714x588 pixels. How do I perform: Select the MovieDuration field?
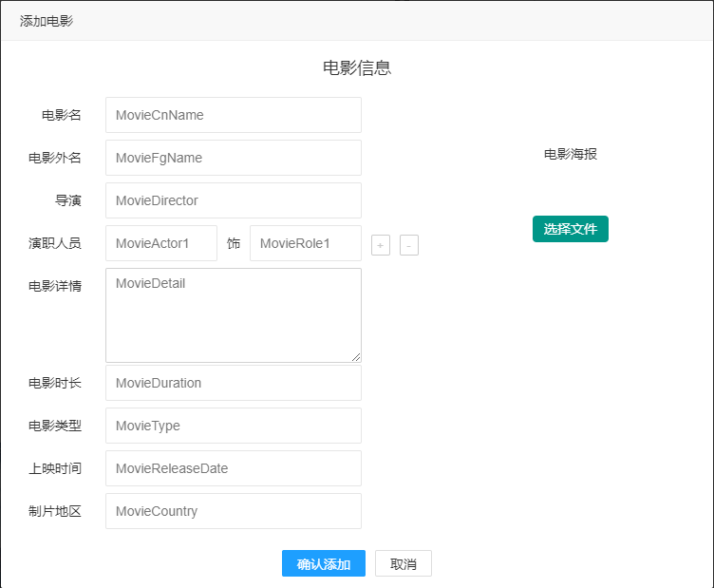pyautogui.click(x=234, y=383)
